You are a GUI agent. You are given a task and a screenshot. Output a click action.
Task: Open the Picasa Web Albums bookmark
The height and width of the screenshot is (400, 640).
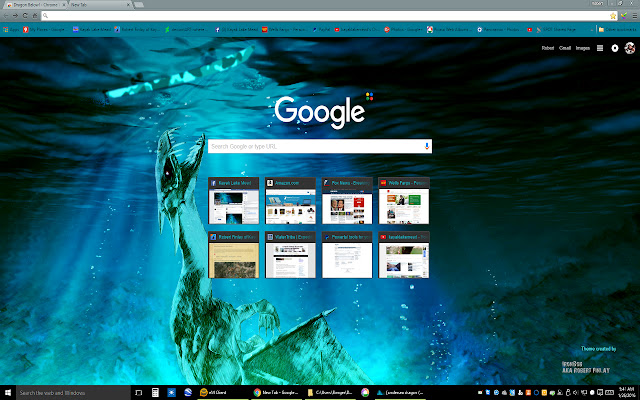point(450,29)
